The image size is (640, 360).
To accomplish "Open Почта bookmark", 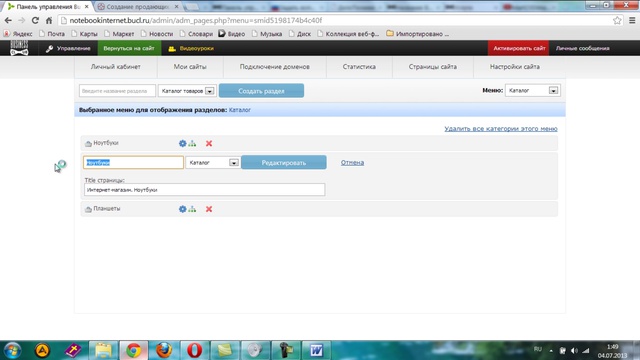I will [52, 34].
